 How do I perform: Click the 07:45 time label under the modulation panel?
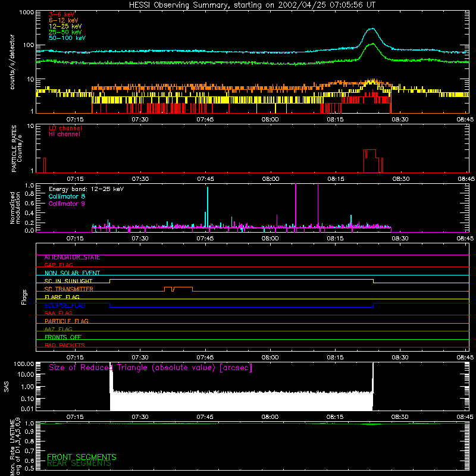(x=205, y=239)
